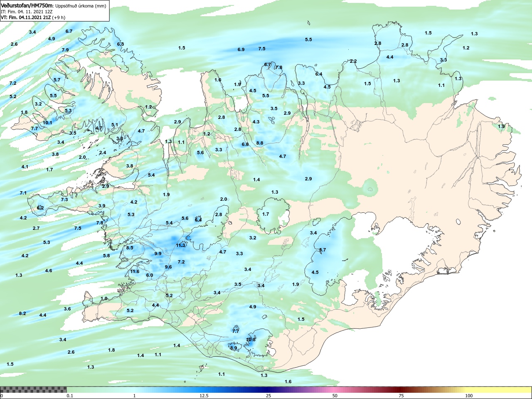This screenshot has height=399, width=532.
Task: Select the 'IT: Fim. 04. 11. 2021 12Z' line
Action: tap(27, 12)
